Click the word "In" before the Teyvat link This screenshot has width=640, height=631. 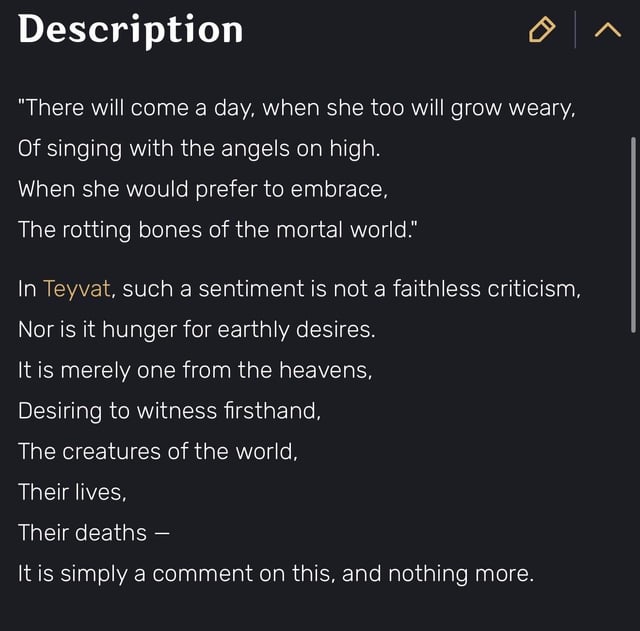click(x=27, y=289)
